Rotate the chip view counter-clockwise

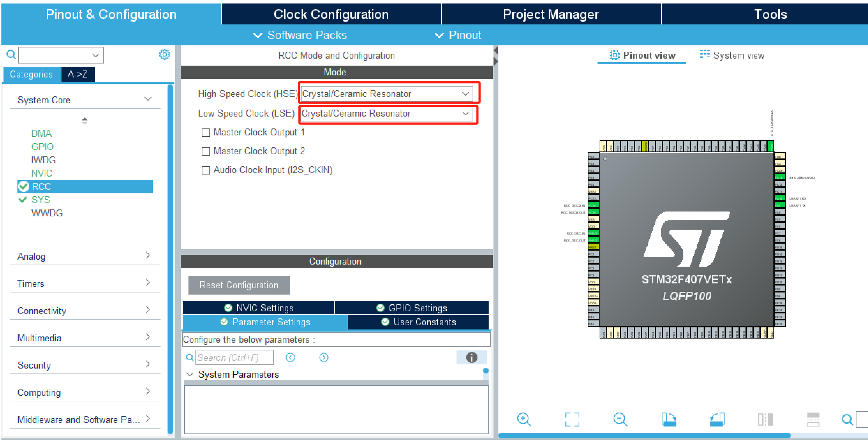[717, 419]
